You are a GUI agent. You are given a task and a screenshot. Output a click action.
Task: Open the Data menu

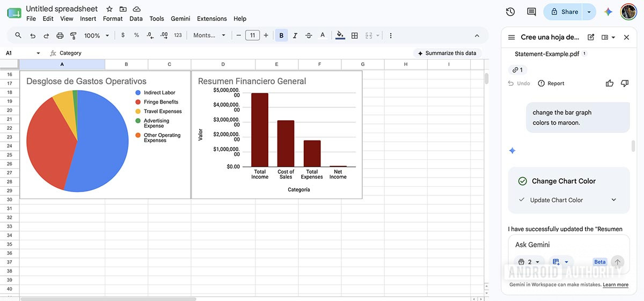[136, 18]
